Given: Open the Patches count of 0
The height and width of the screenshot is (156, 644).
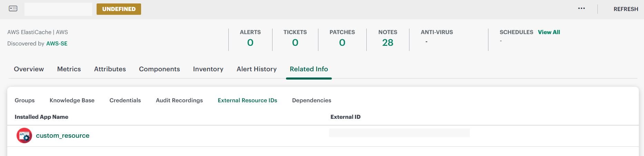Looking at the screenshot, I should [x=342, y=42].
